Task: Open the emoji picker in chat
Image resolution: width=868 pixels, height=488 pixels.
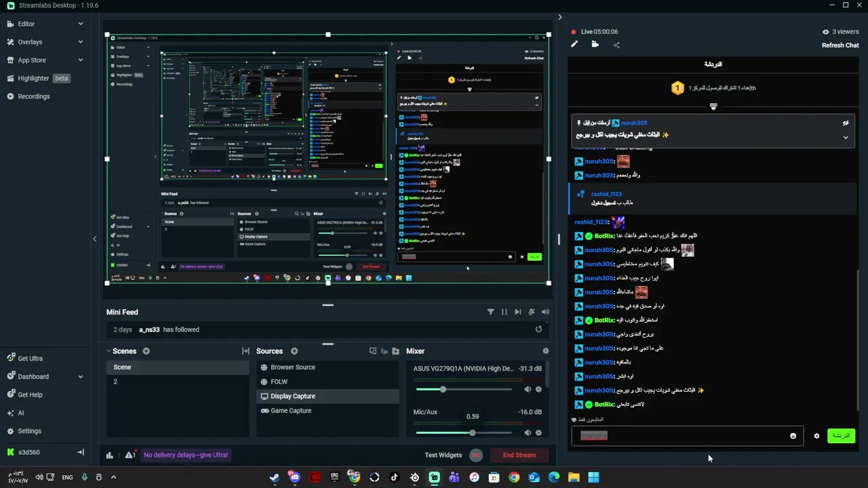Action: [x=793, y=436]
